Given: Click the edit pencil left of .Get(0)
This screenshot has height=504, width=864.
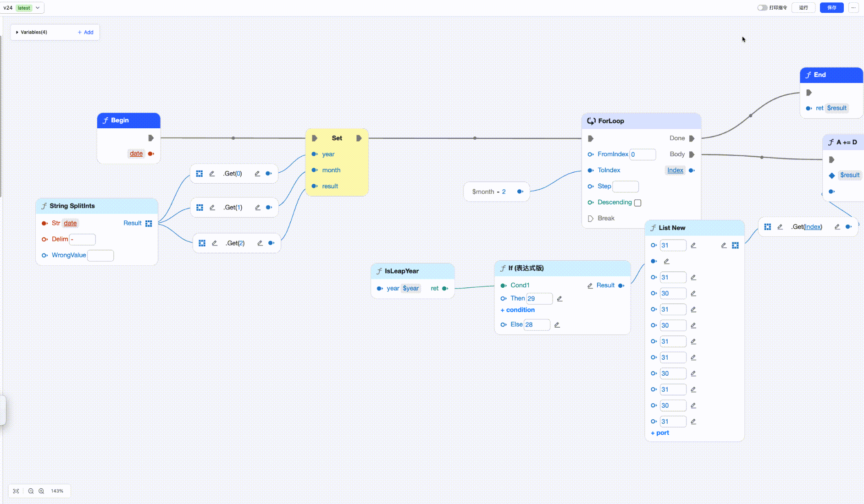Looking at the screenshot, I should point(212,174).
